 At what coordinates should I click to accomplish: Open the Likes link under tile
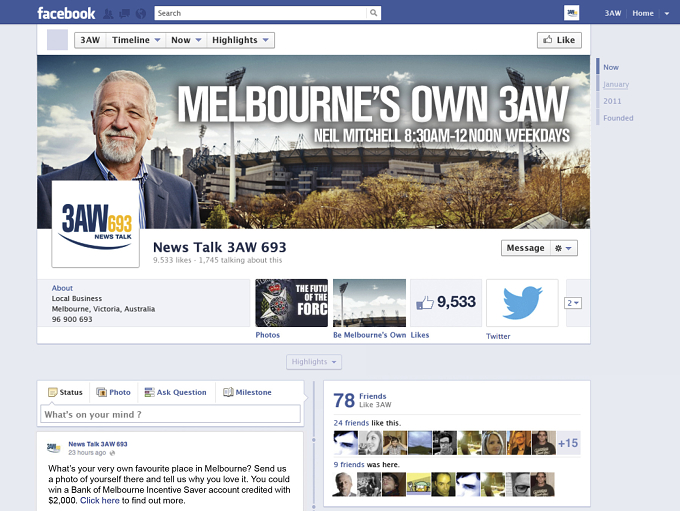click(420, 335)
